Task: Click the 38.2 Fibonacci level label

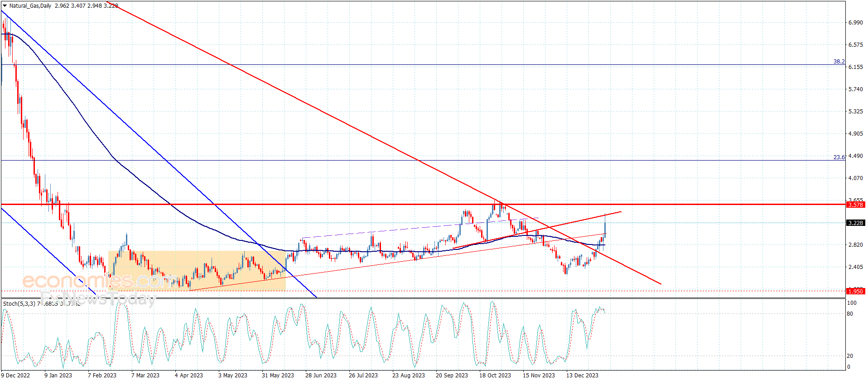Action: pos(839,62)
